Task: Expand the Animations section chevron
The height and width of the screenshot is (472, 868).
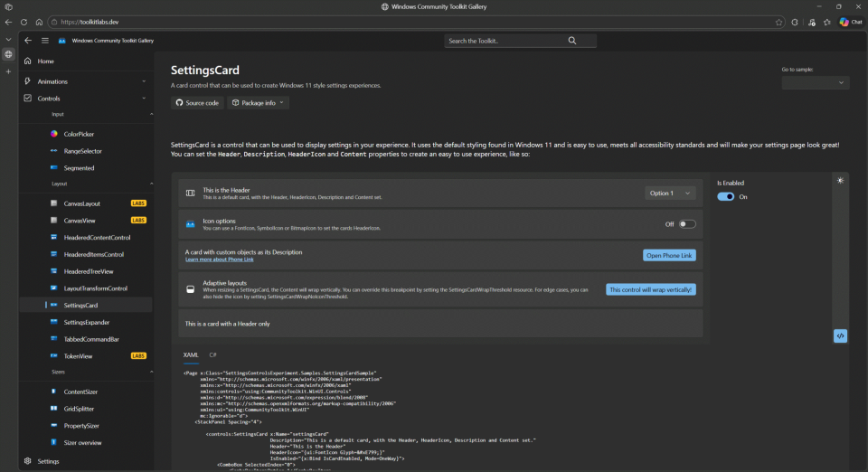Action: point(144,81)
